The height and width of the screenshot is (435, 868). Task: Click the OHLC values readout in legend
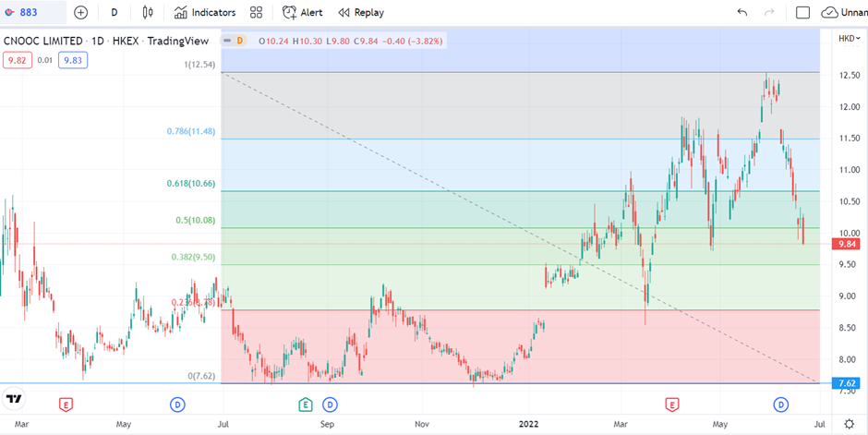point(350,41)
